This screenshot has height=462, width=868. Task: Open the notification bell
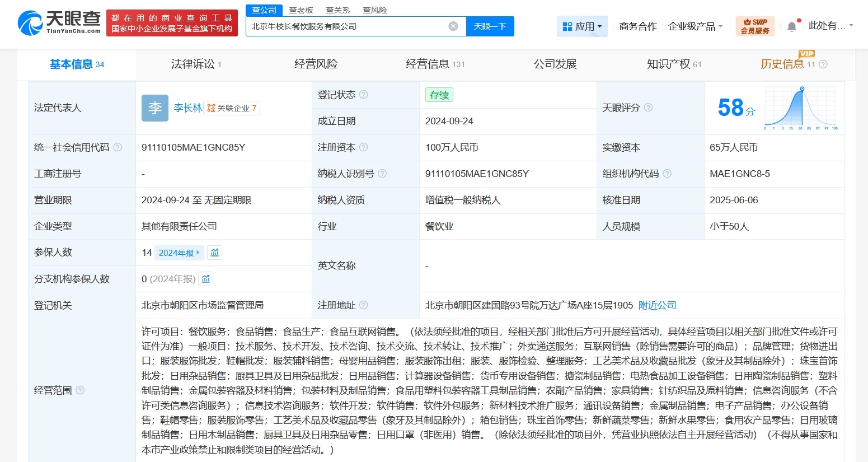point(791,25)
